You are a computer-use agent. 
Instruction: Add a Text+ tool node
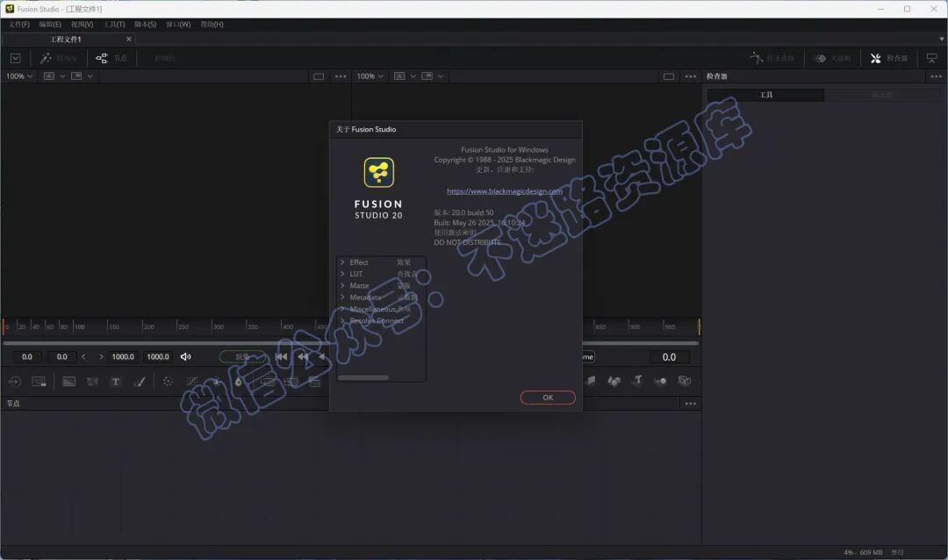(116, 382)
